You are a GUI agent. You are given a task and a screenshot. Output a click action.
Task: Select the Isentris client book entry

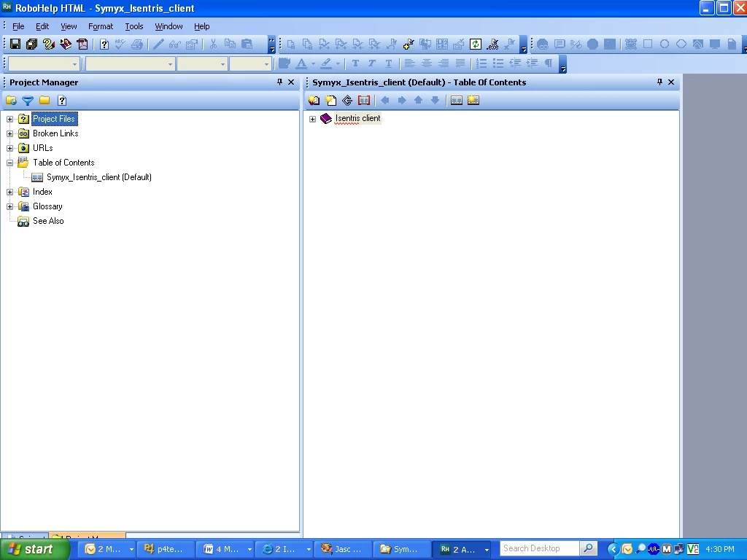click(357, 118)
